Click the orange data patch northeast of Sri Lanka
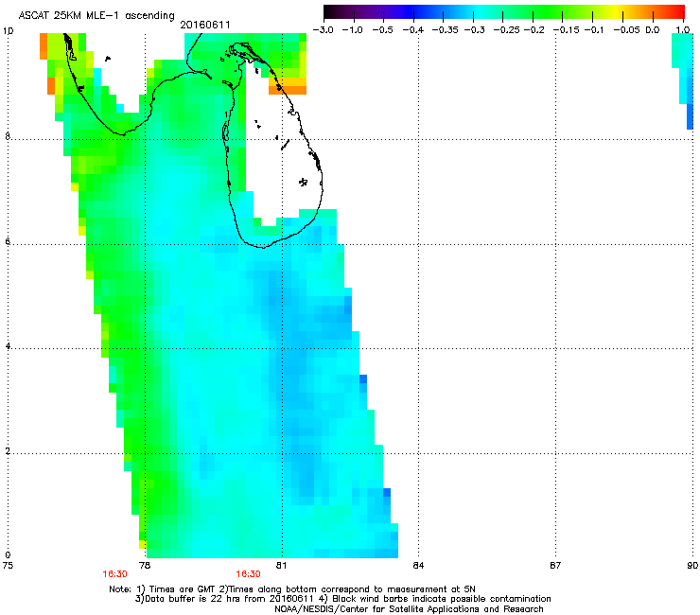 point(288,86)
